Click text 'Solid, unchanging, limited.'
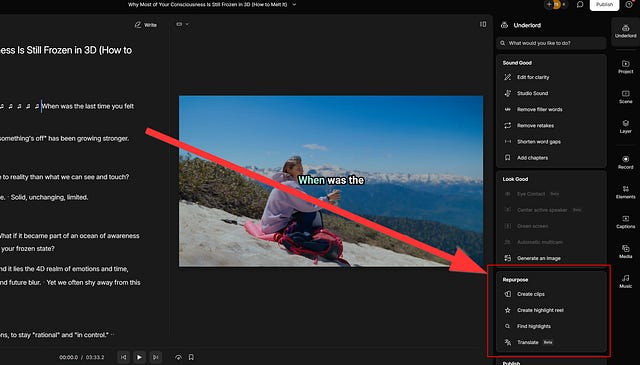This screenshot has width=640, height=365. pos(49,197)
